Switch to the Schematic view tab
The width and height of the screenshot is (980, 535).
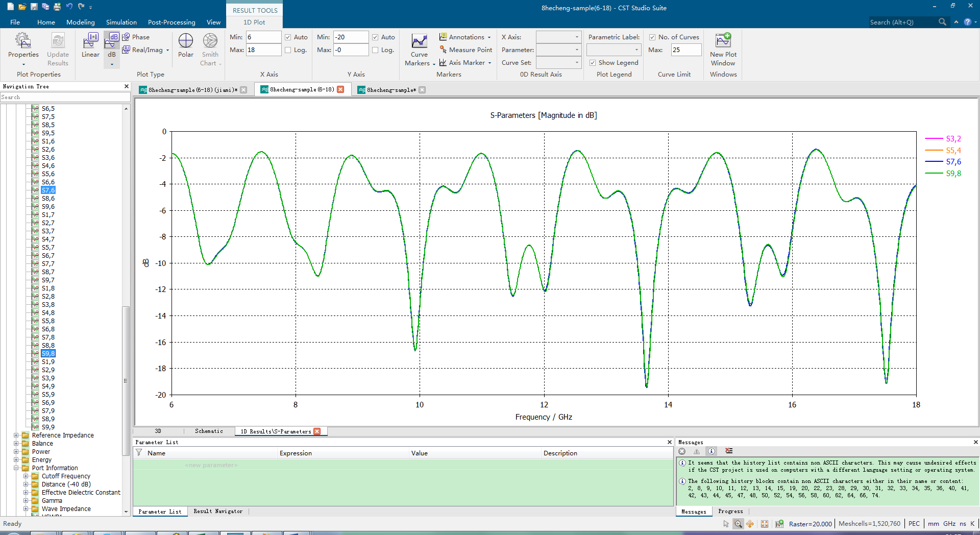(x=209, y=431)
